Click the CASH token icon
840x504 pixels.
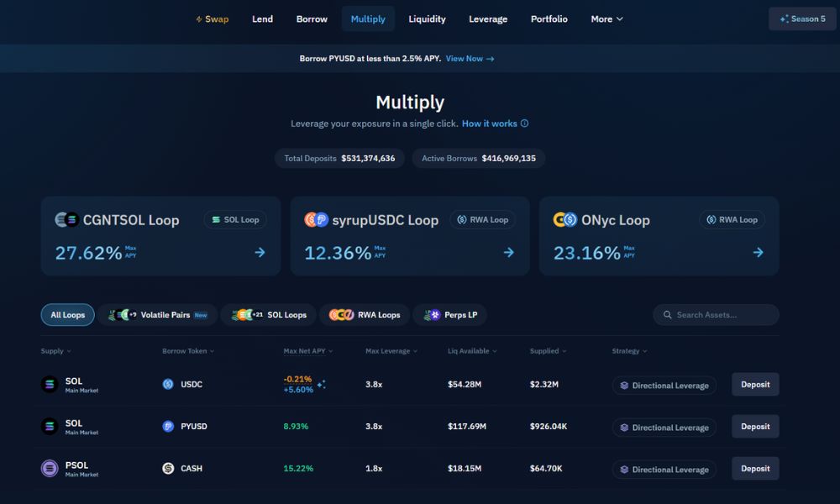(x=169, y=469)
